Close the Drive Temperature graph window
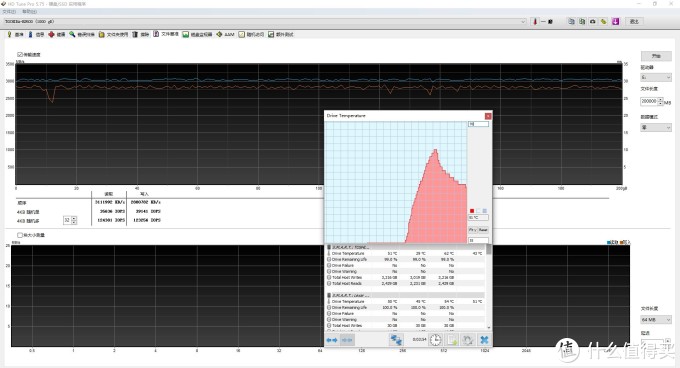Viewport: 680px width, 368px height. tap(488, 116)
